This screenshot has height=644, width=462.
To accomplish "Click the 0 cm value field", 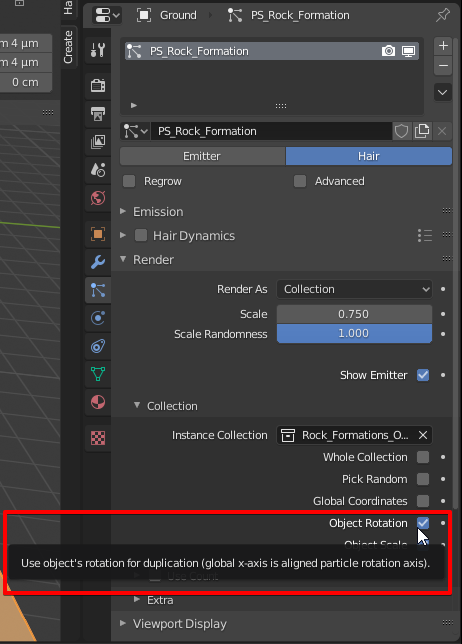I will 26,82.
